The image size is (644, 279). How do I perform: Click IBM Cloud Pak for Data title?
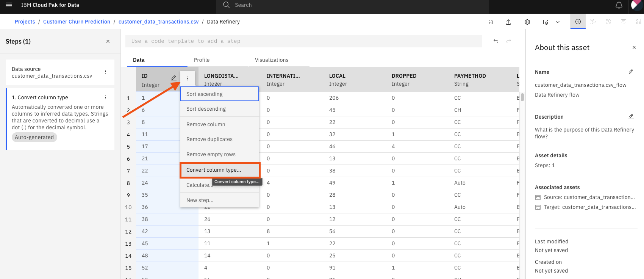point(50,5)
